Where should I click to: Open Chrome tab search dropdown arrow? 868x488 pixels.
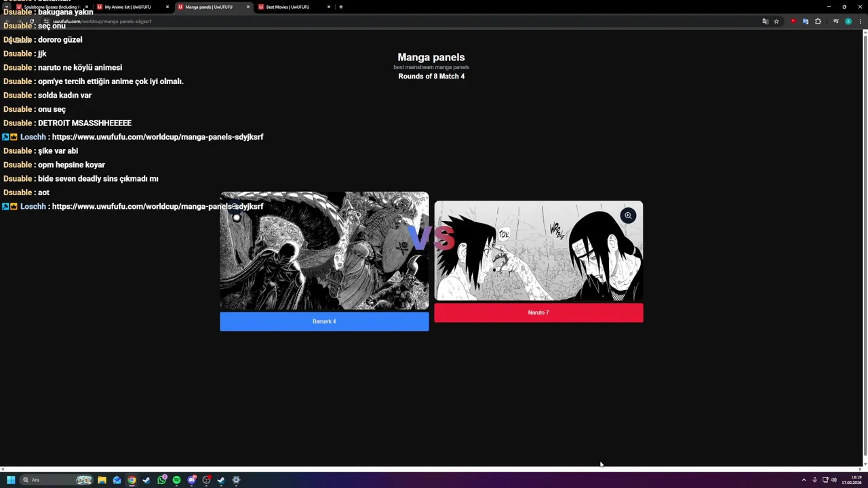pos(6,7)
